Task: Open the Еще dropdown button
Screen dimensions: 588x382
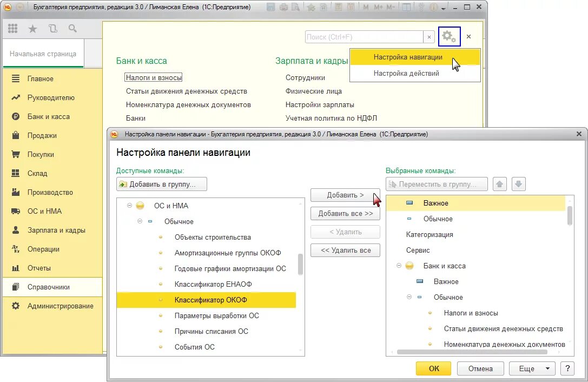Action: pos(532,368)
